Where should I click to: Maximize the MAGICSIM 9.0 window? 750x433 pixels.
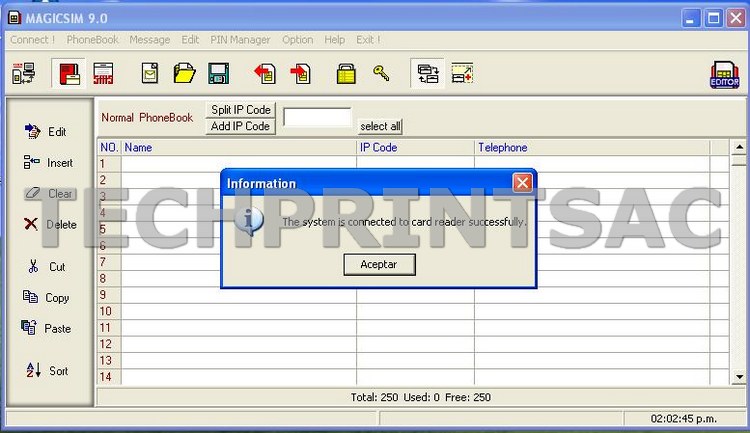coord(713,19)
